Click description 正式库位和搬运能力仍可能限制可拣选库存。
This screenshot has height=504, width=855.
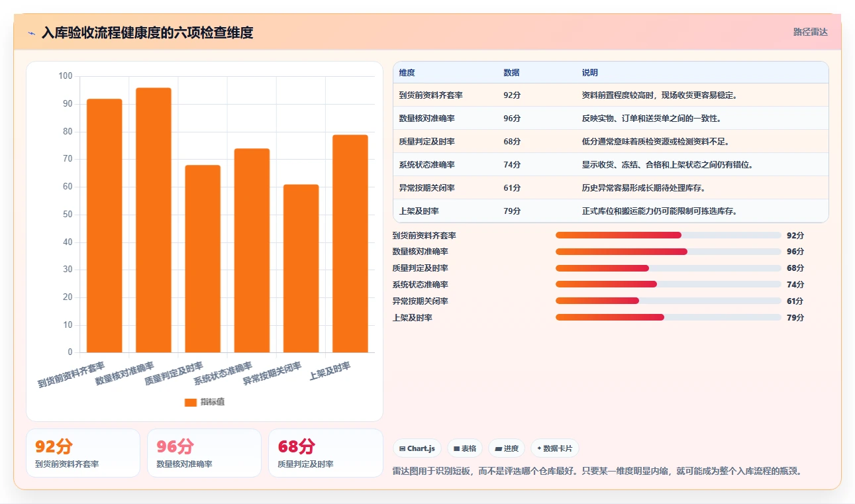(x=660, y=211)
